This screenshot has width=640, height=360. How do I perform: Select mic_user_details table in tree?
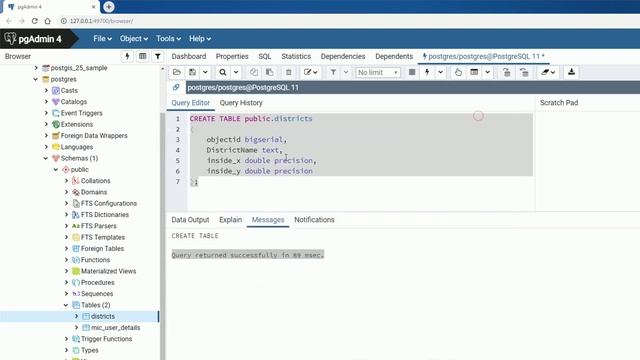(x=116, y=328)
